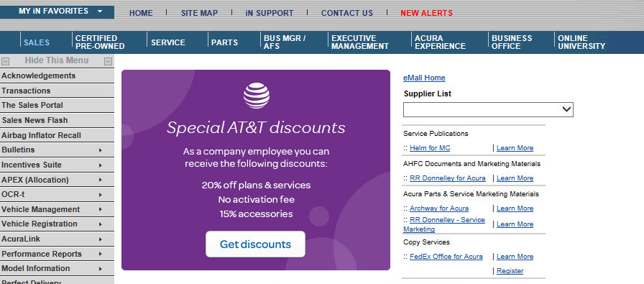Open the Helm for MC link

coord(430,148)
